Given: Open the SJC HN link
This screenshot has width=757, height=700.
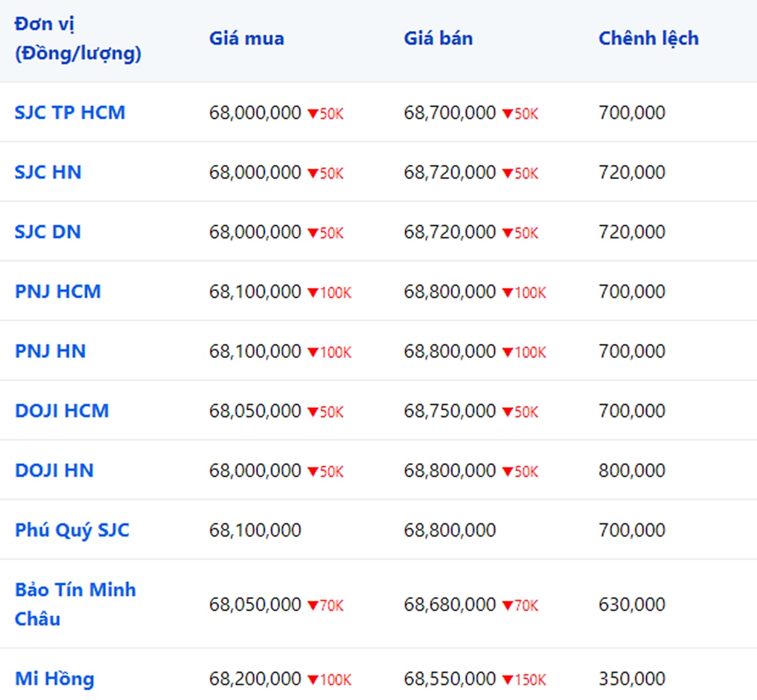Looking at the screenshot, I should click(48, 172).
